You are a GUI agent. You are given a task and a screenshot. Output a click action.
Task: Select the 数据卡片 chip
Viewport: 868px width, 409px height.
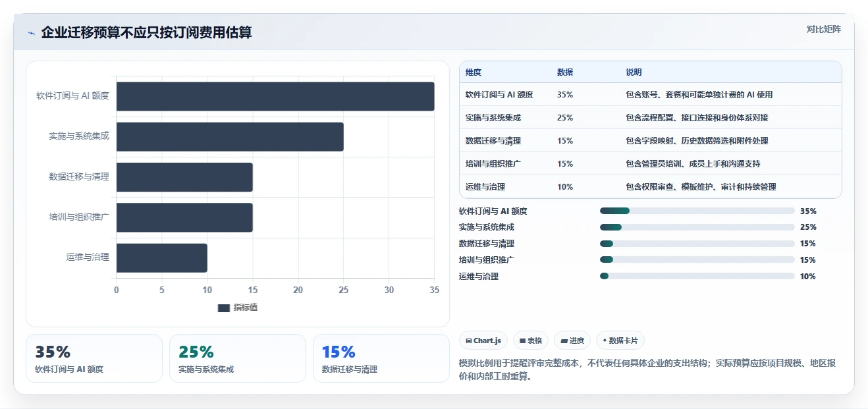click(x=620, y=341)
